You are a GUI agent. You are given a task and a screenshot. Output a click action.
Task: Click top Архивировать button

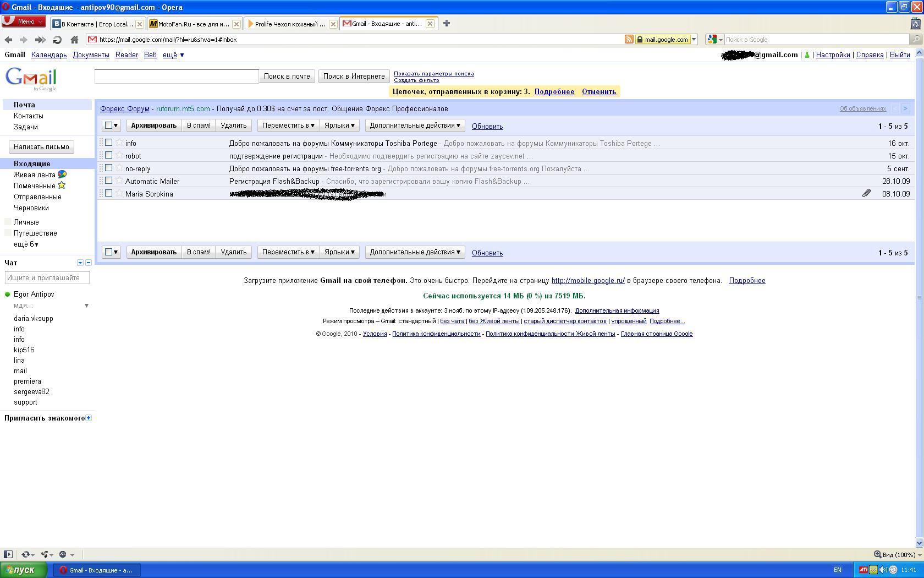[x=154, y=126]
